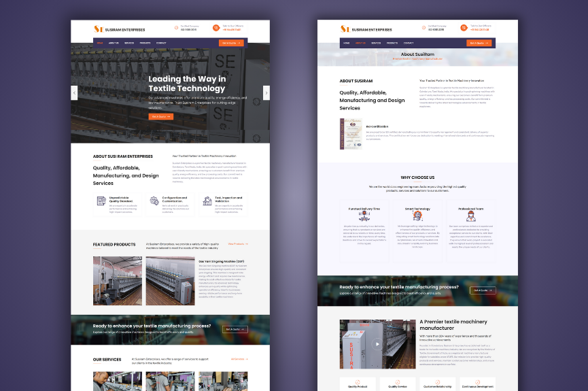Open Products in the home page navbar
Image resolution: width=588 pixels, height=391 pixels.
[x=145, y=43]
